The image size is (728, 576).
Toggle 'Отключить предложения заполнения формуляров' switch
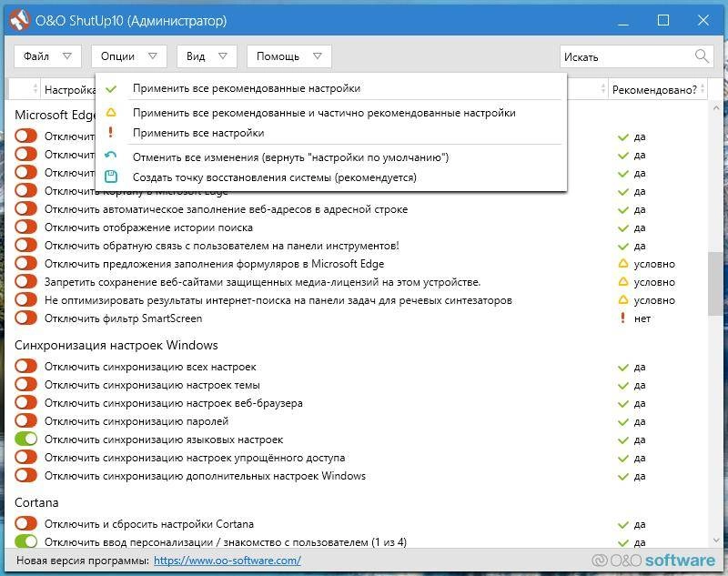click(x=25, y=263)
